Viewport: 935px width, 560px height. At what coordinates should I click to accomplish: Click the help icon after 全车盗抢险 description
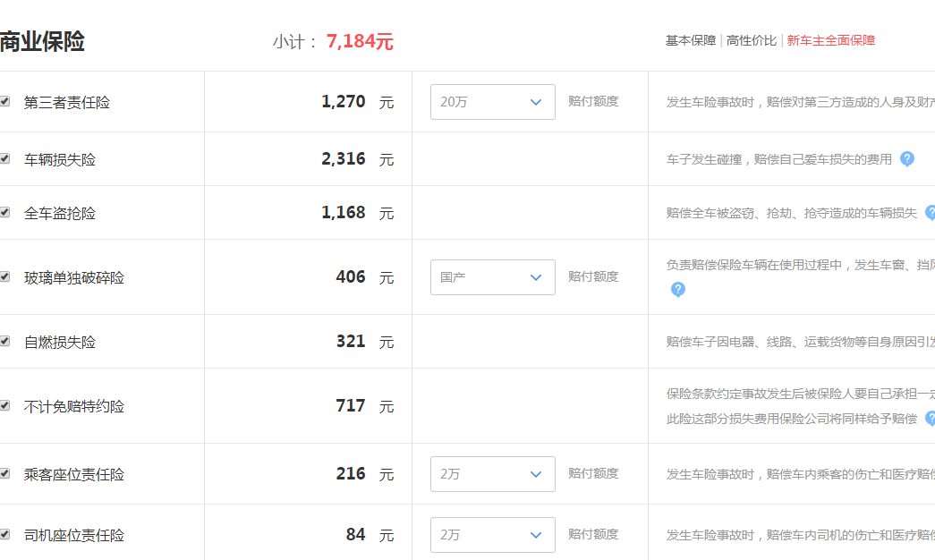931,212
